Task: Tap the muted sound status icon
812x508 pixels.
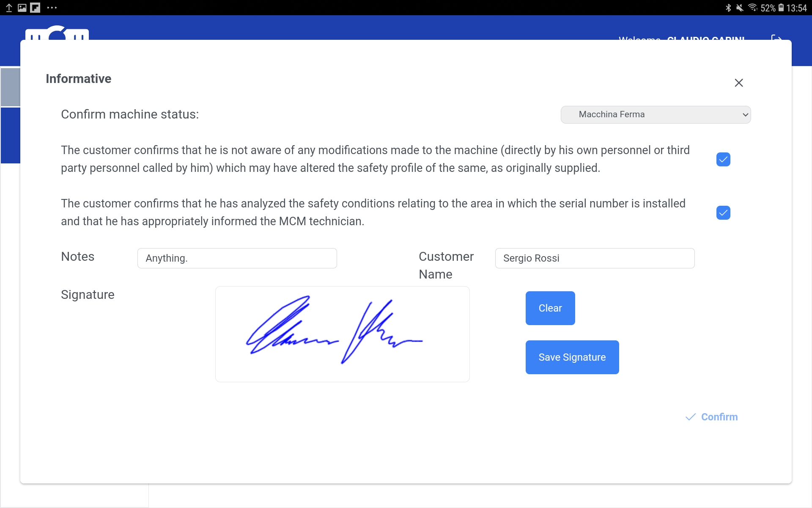Action: pos(740,8)
